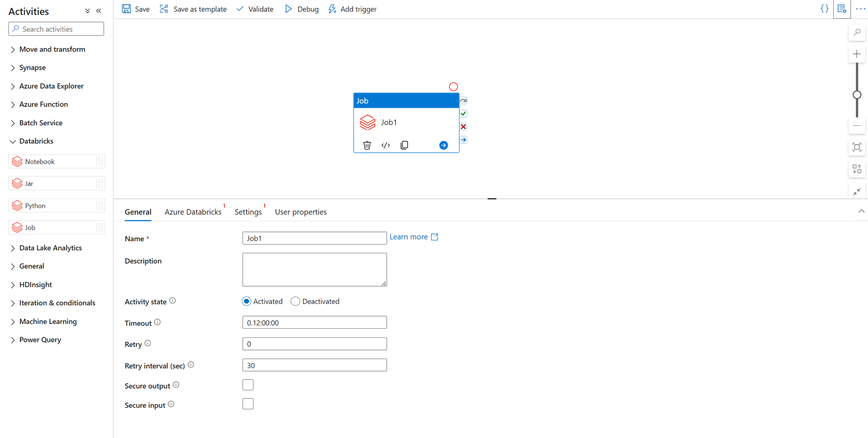
Task: Delete Job1 activity with trash icon
Action: click(x=367, y=145)
